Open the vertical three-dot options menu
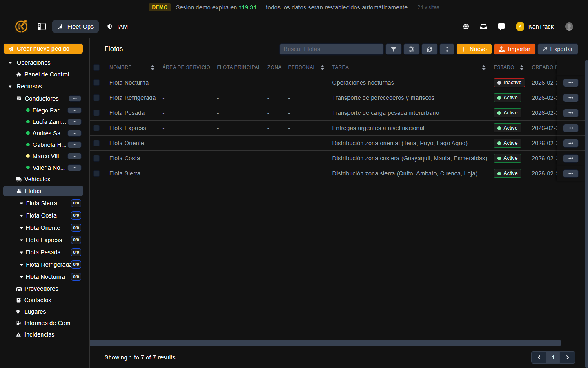Viewport: 588px width, 368px height. pos(447,49)
